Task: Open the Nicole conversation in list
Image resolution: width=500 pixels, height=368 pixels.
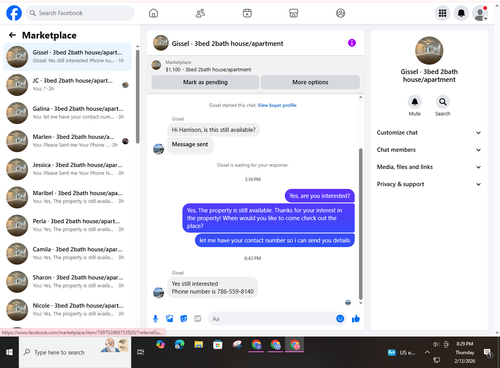Action: [x=67, y=310]
